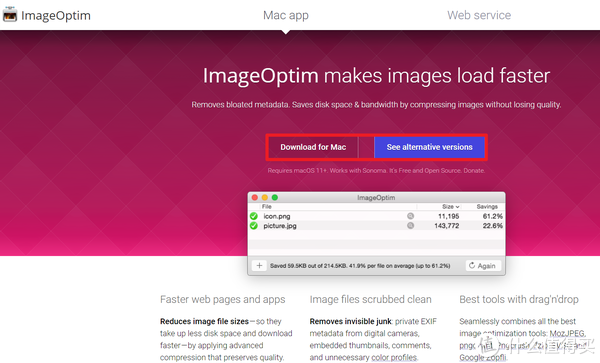
Task: Click the green checkmark beside icon.png
Action: pos(254,216)
